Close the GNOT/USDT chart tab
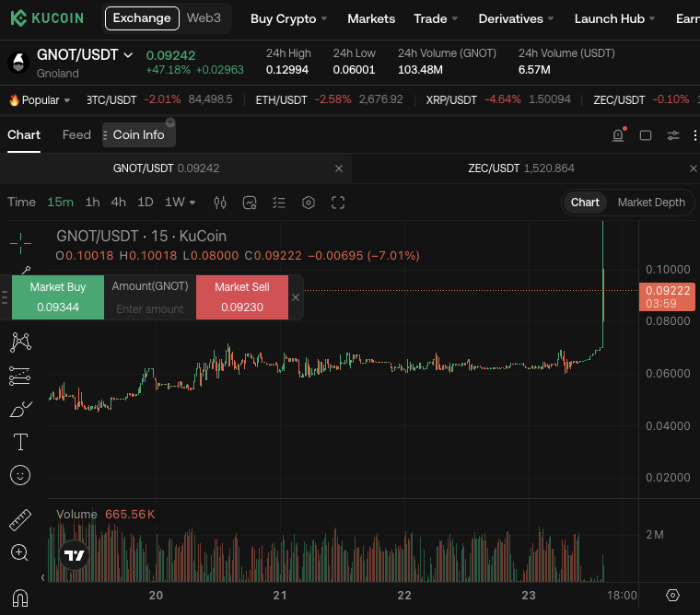 (x=339, y=168)
